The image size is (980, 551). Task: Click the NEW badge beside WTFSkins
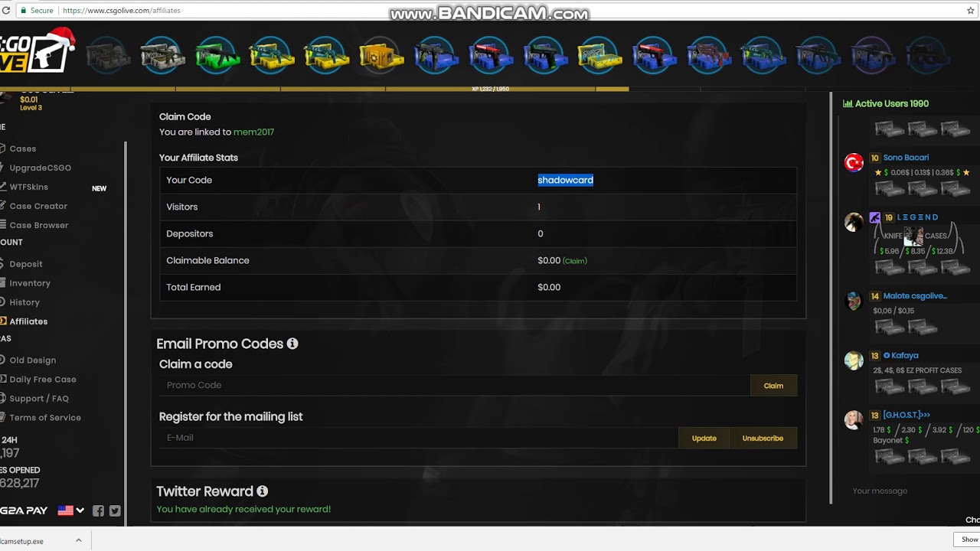(x=100, y=188)
